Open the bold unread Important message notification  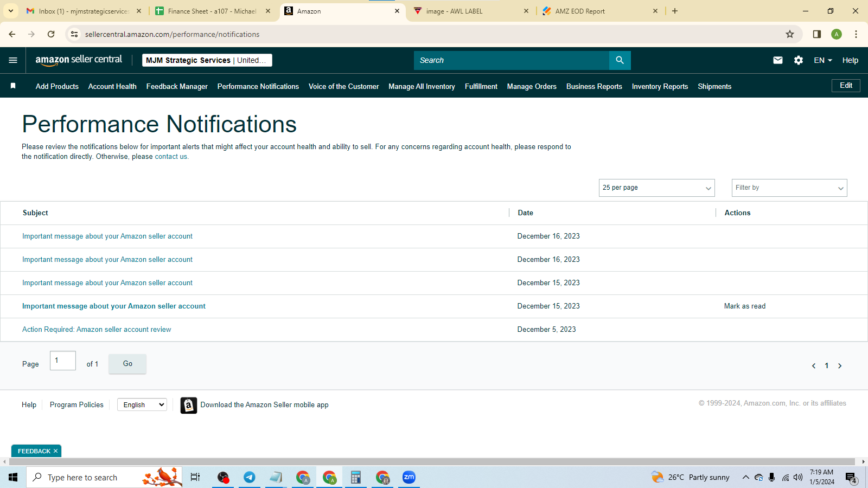(x=114, y=306)
